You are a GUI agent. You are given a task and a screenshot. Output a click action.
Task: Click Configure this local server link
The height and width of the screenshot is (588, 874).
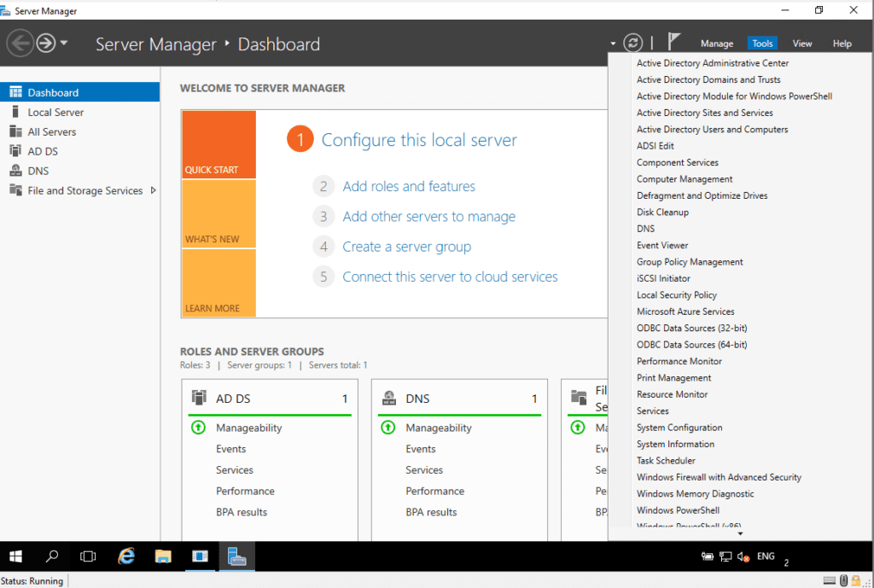coord(419,139)
